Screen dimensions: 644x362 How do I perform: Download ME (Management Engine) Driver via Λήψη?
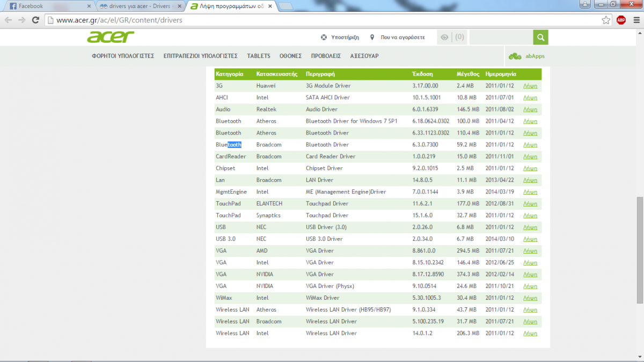pos(530,192)
